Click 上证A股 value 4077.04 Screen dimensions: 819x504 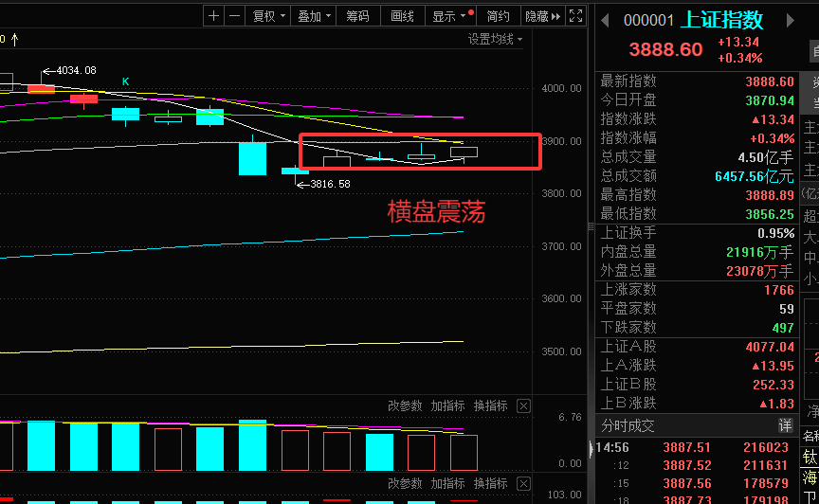(770, 347)
